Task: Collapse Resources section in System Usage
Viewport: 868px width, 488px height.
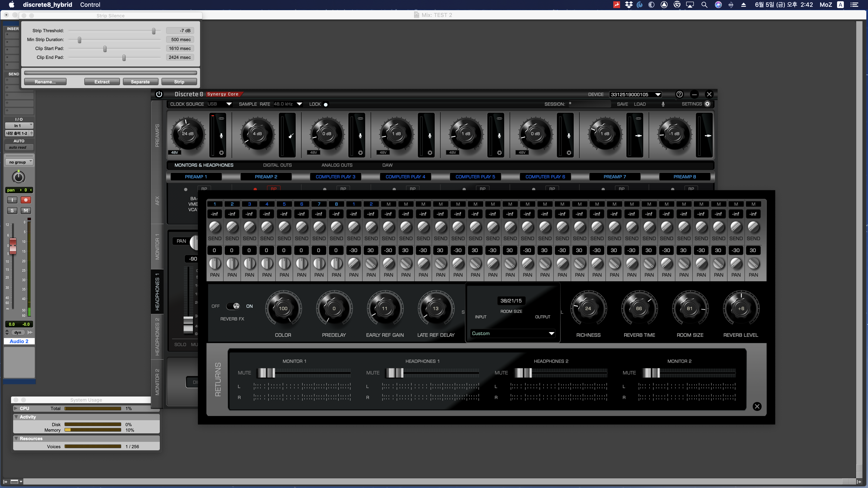Action: pyautogui.click(x=16, y=438)
